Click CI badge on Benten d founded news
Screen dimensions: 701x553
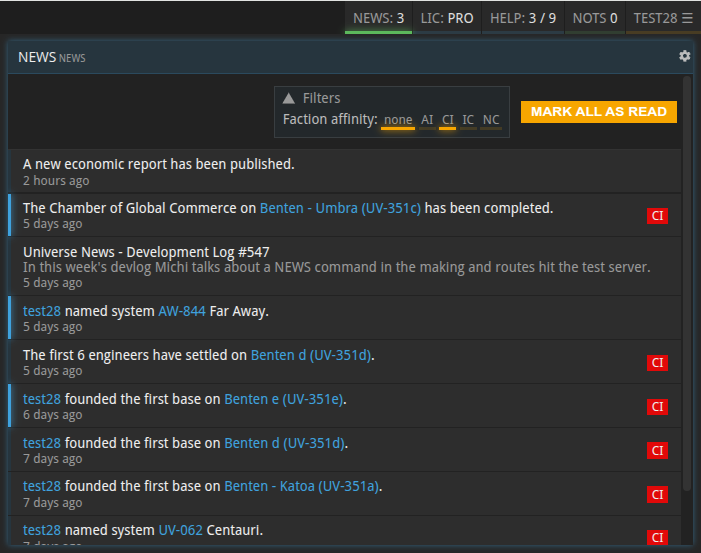(657, 451)
